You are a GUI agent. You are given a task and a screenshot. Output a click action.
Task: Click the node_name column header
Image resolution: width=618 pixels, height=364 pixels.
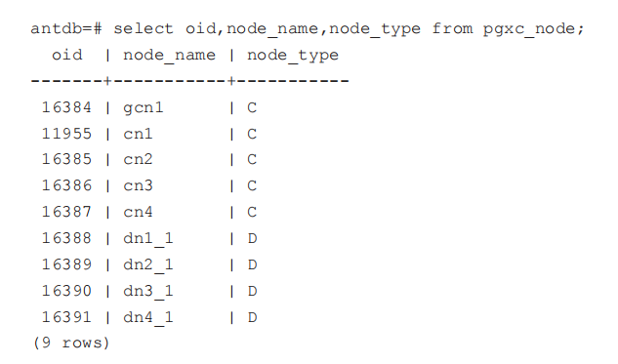(170, 56)
